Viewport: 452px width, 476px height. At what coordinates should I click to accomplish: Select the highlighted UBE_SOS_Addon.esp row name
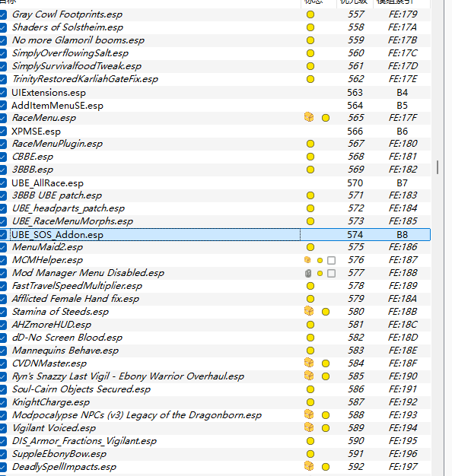point(57,235)
